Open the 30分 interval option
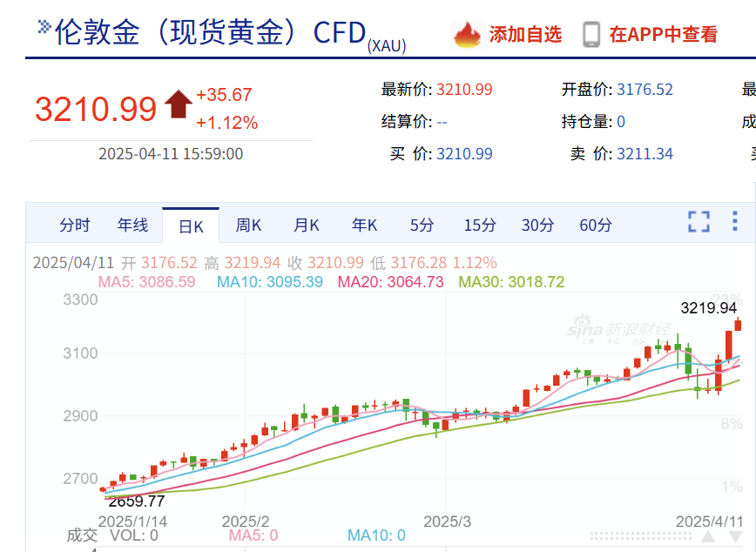756x552 pixels. click(x=537, y=225)
